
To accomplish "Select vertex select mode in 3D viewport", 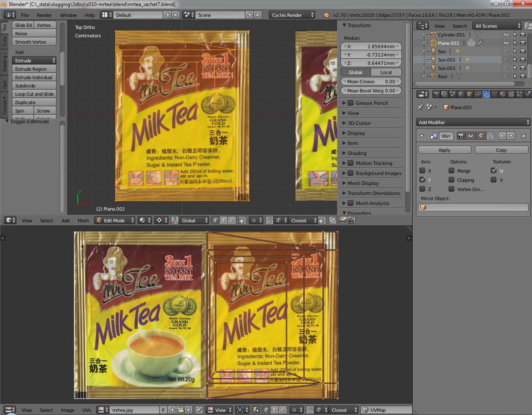I will [216, 220].
